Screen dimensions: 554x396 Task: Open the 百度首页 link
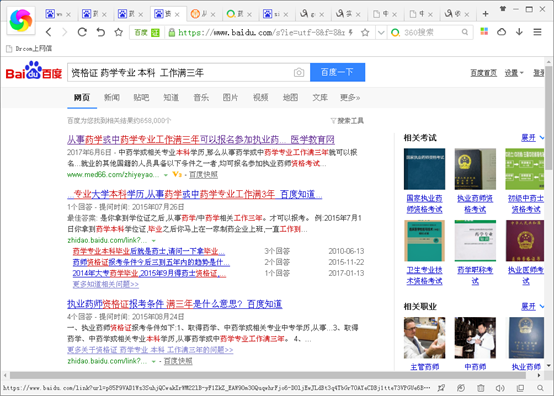(484, 73)
